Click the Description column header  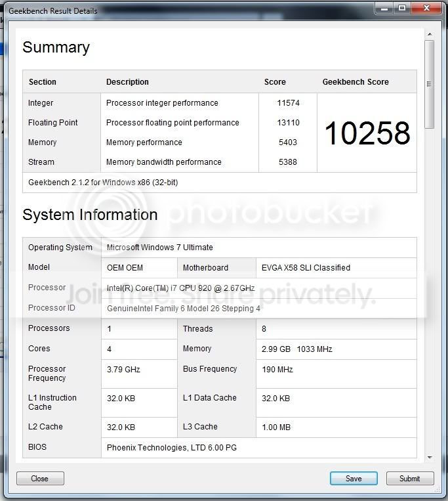[127, 82]
